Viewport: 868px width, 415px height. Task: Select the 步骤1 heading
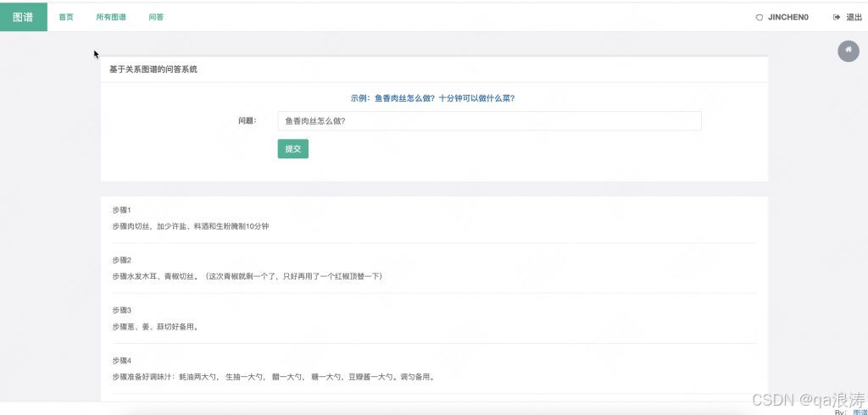[121, 210]
